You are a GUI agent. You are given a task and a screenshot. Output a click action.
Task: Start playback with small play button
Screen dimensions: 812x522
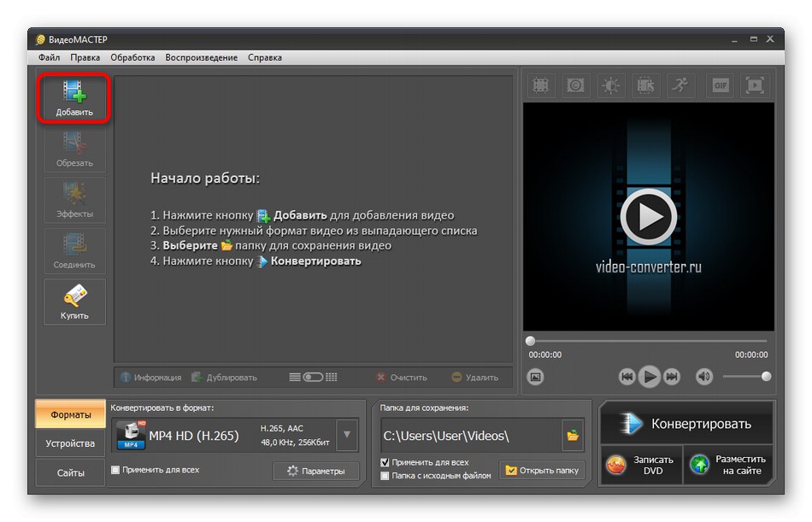[649, 377]
